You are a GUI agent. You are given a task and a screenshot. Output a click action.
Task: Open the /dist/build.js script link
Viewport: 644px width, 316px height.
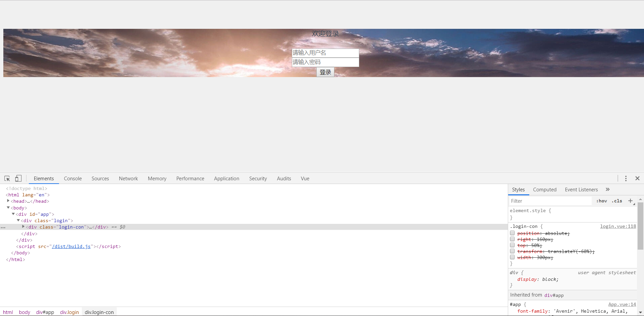[x=71, y=247]
